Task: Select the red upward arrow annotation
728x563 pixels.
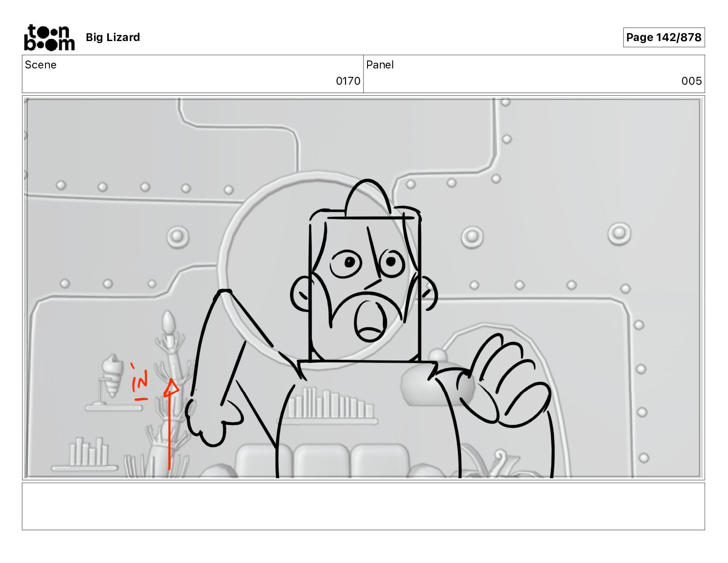Action: pos(170,424)
